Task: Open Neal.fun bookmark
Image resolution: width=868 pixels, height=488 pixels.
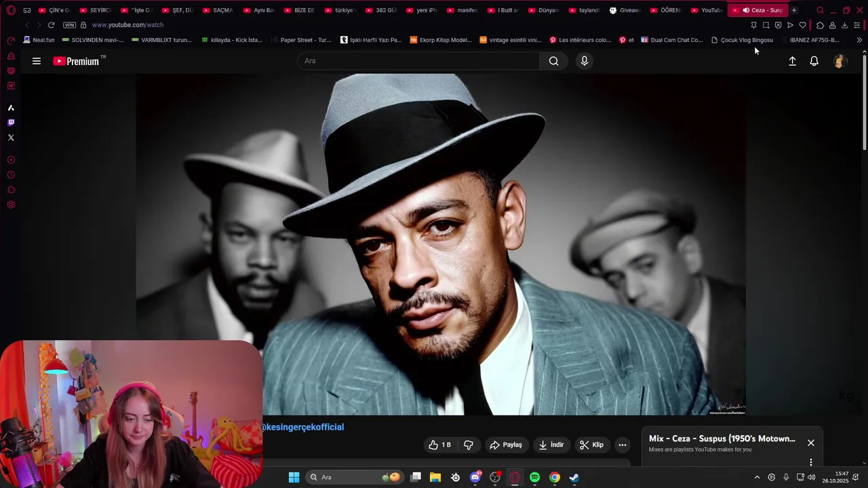Action: (39, 40)
